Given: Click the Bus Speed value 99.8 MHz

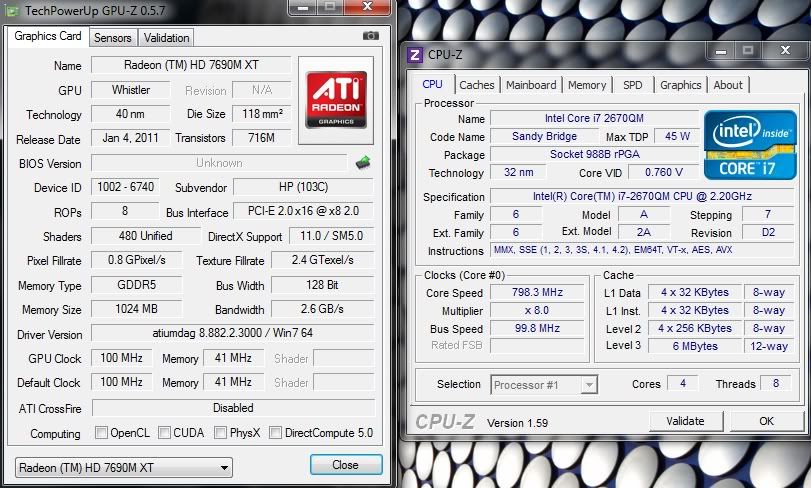Looking at the screenshot, I should [537, 328].
